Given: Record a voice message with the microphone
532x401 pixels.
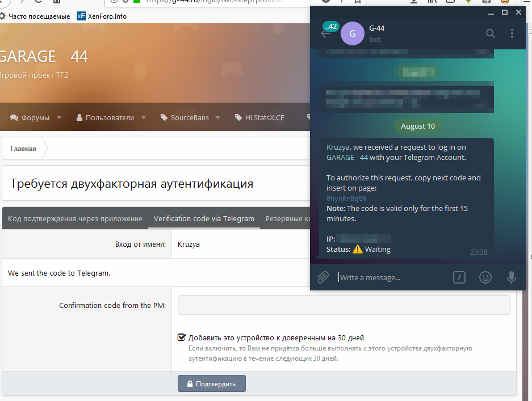Looking at the screenshot, I should tap(511, 277).
